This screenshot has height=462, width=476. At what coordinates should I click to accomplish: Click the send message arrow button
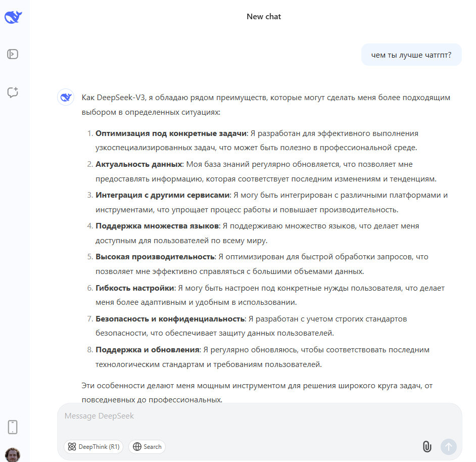coord(448,447)
